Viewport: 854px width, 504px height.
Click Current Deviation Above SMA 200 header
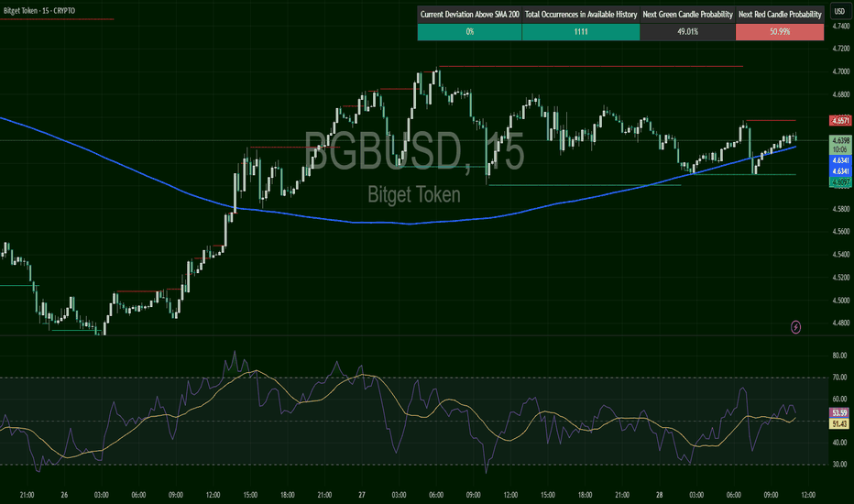click(469, 16)
